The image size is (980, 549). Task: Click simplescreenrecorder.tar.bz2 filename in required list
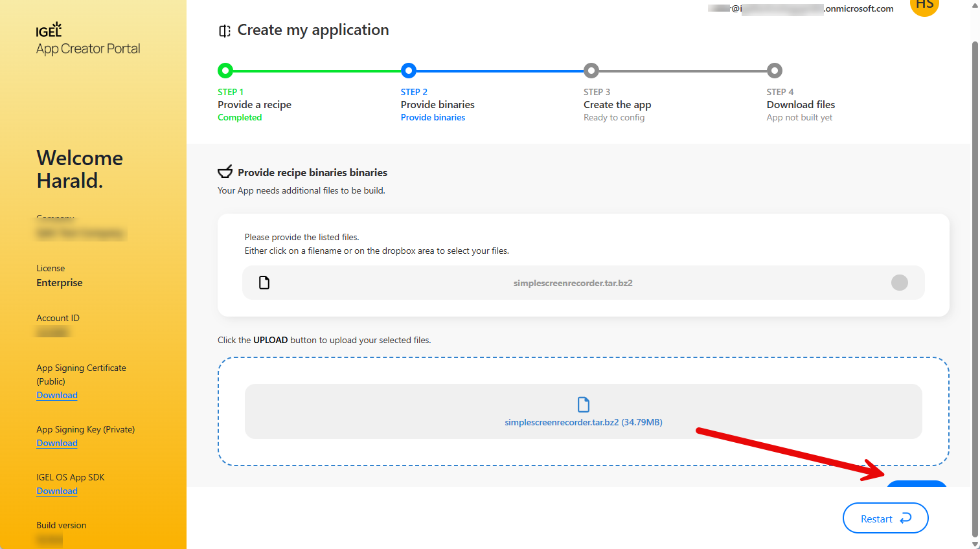tap(573, 283)
